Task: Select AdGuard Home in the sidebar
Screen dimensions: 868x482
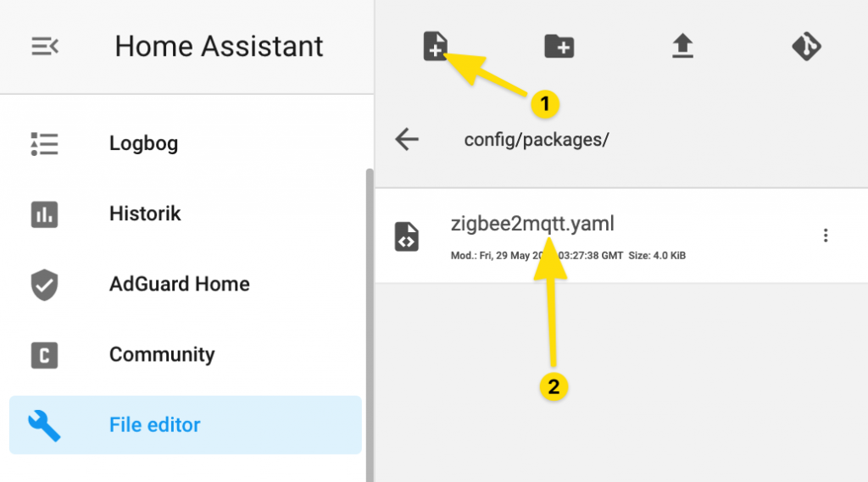Action: 186,285
